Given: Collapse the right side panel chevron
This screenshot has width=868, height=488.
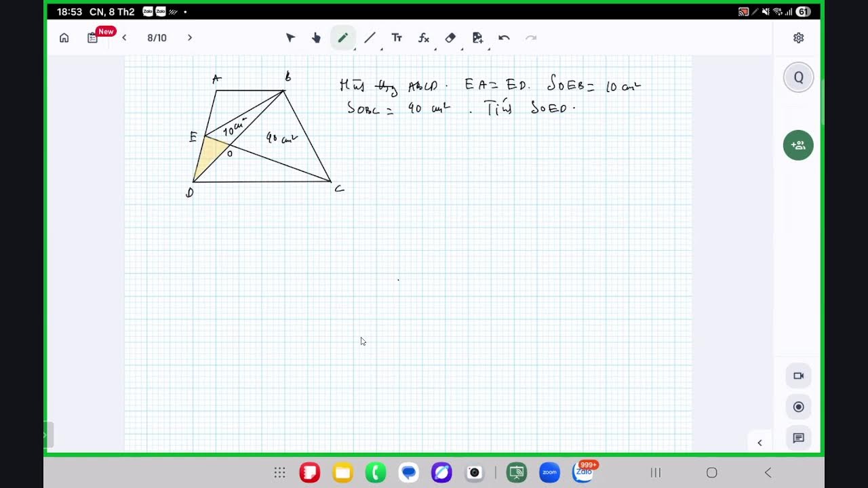Looking at the screenshot, I should point(759,443).
